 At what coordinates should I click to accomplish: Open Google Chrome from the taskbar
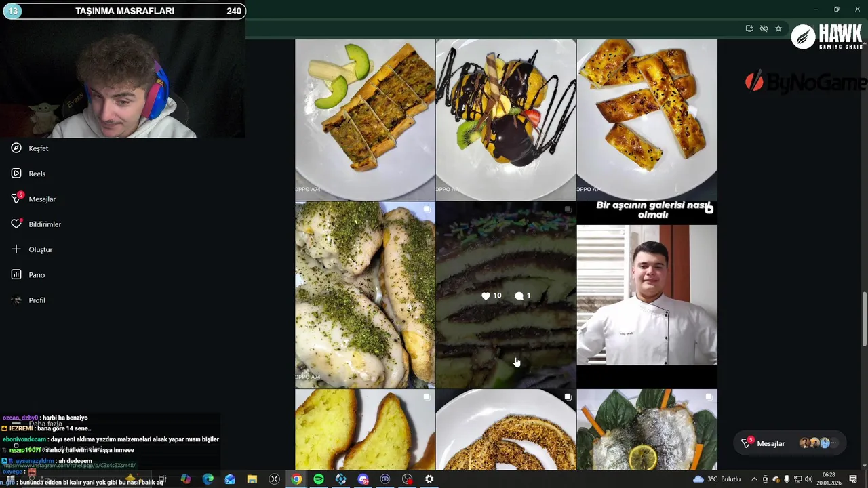click(296, 479)
